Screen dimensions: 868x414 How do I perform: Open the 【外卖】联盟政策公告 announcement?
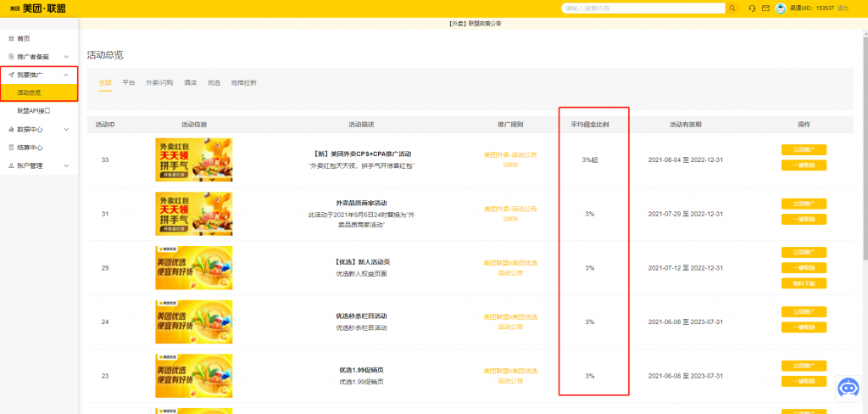tap(475, 23)
